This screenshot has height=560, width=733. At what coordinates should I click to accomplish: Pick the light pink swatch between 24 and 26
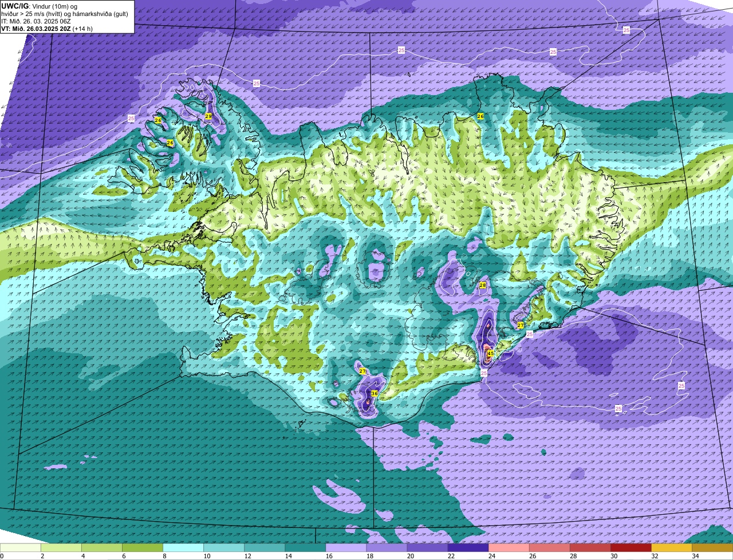click(x=509, y=547)
